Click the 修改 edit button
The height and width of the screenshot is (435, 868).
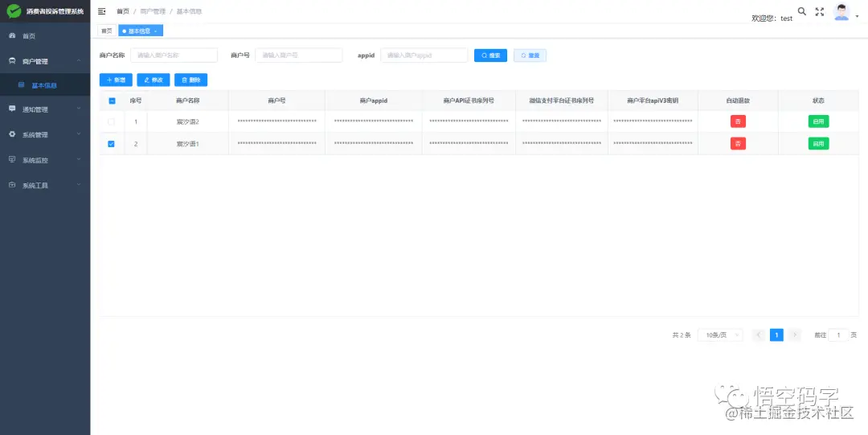coord(154,80)
